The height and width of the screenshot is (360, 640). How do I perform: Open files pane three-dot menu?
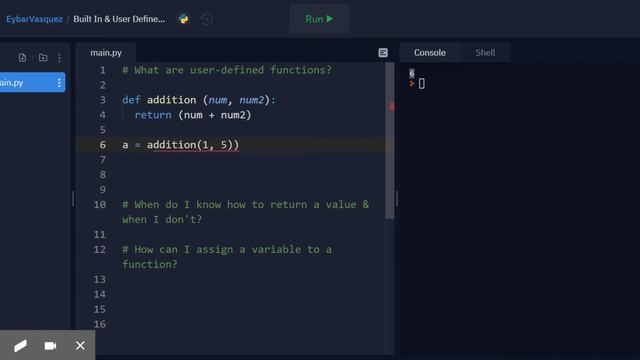tap(59, 58)
